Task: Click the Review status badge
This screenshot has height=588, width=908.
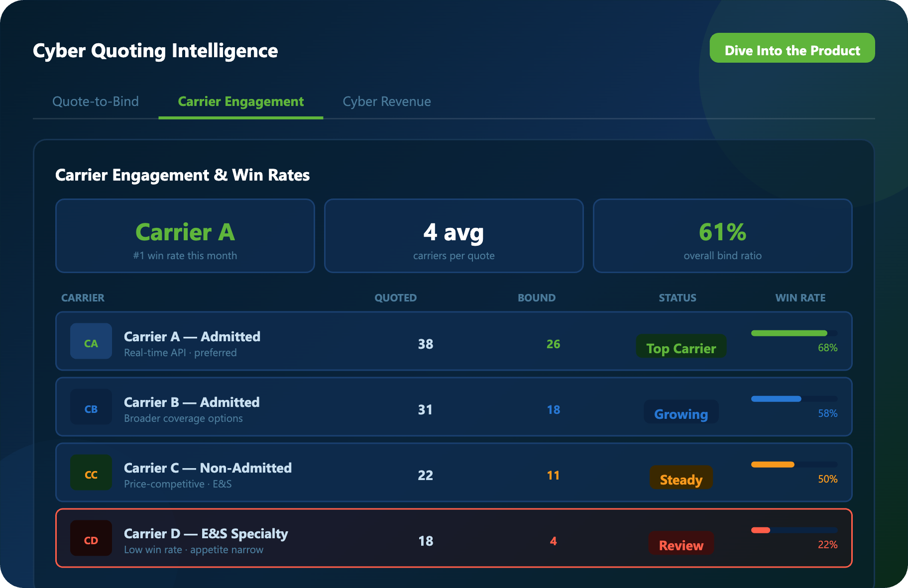Action: pyautogui.click(x=681, y=544)
